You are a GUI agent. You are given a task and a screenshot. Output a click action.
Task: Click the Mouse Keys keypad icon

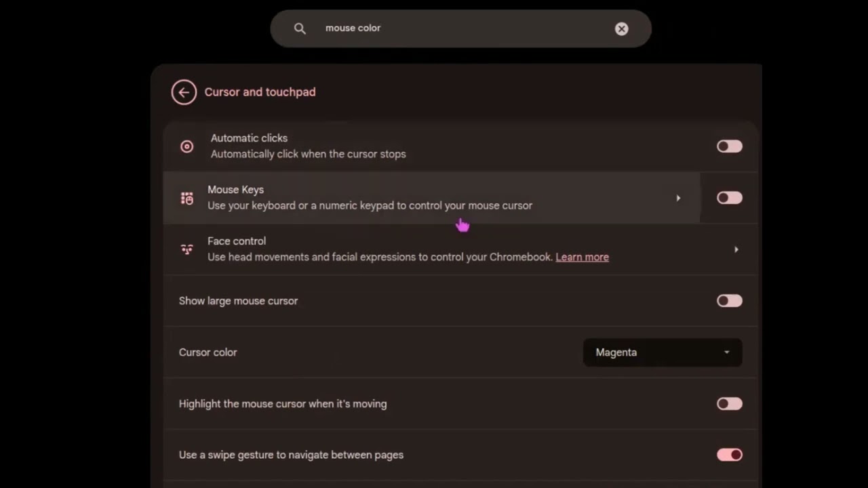186,198
